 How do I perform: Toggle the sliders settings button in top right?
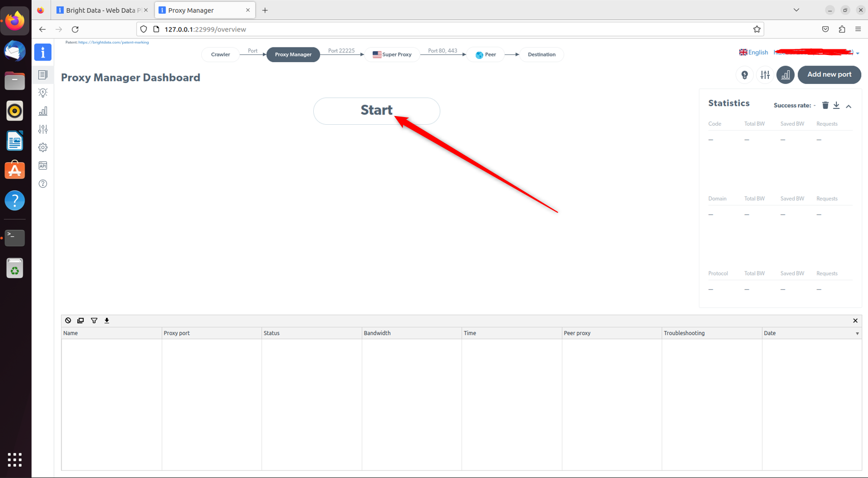[x=765, y=75]
